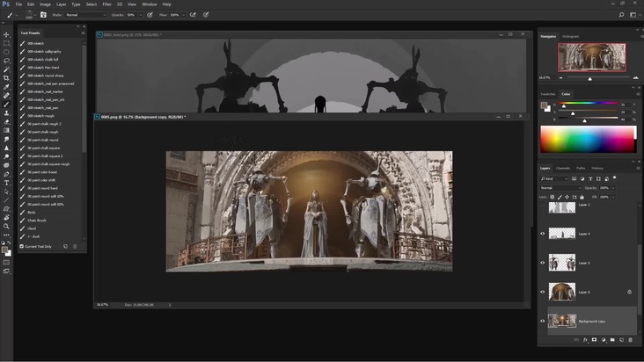Select the Move tool
Image resolution: width=644 pixels, height=362 pixels.
click(6, 35)
